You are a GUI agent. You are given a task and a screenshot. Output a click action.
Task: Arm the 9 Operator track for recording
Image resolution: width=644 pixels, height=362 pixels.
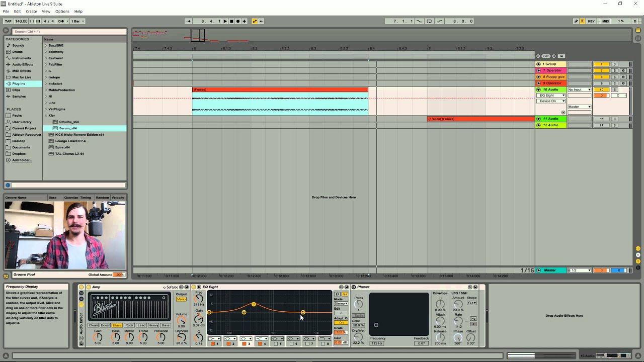623,83
